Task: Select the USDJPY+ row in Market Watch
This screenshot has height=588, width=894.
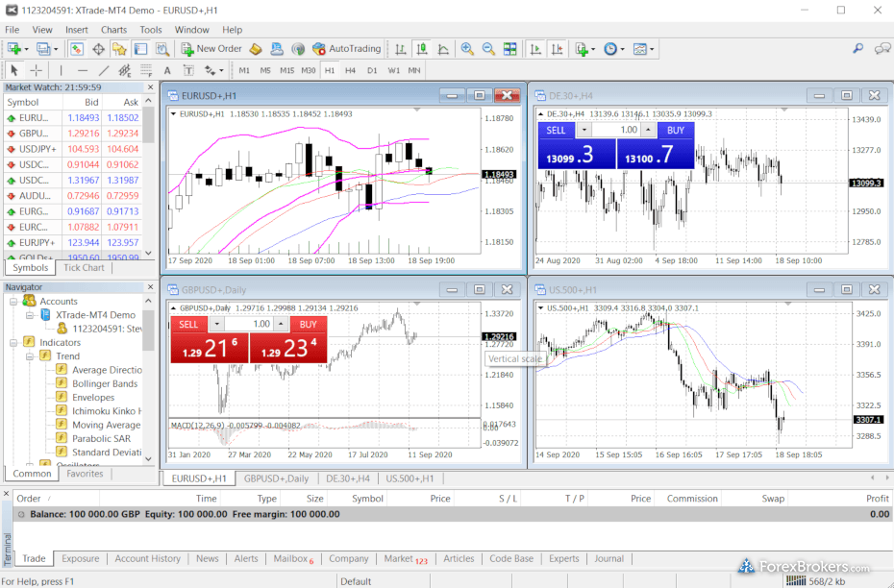Action: [73, 149]
